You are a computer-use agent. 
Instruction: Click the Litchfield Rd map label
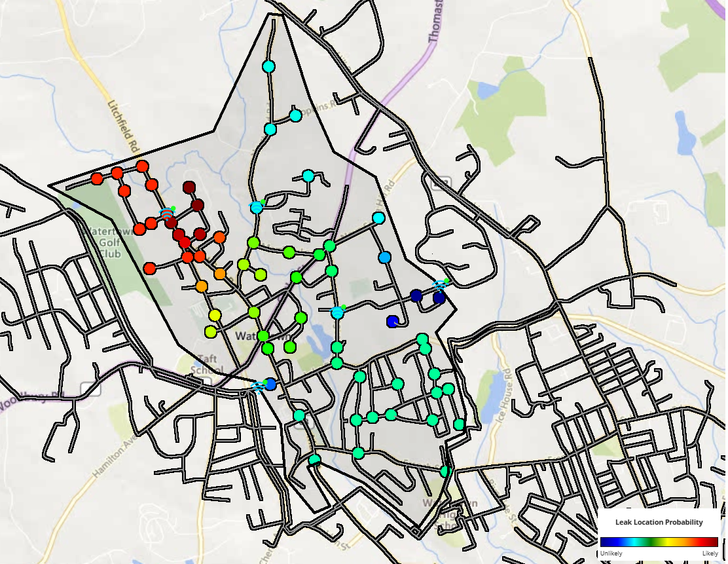click(124, 126)
